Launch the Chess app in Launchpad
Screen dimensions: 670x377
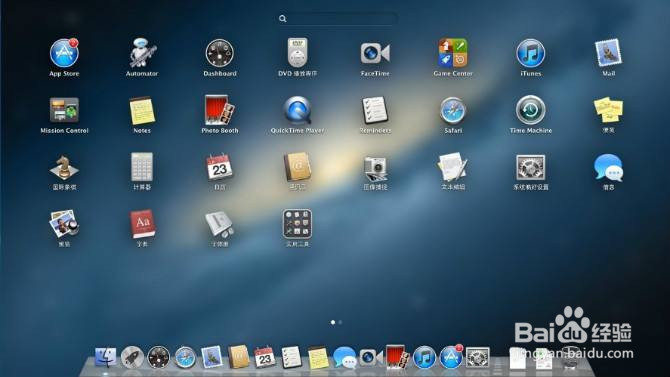point(64,167)
